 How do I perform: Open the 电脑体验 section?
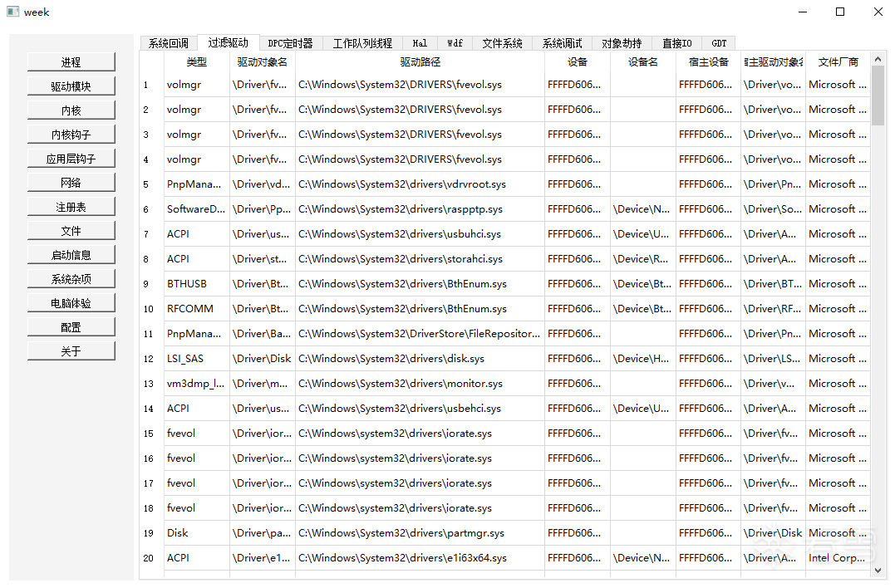71,303
